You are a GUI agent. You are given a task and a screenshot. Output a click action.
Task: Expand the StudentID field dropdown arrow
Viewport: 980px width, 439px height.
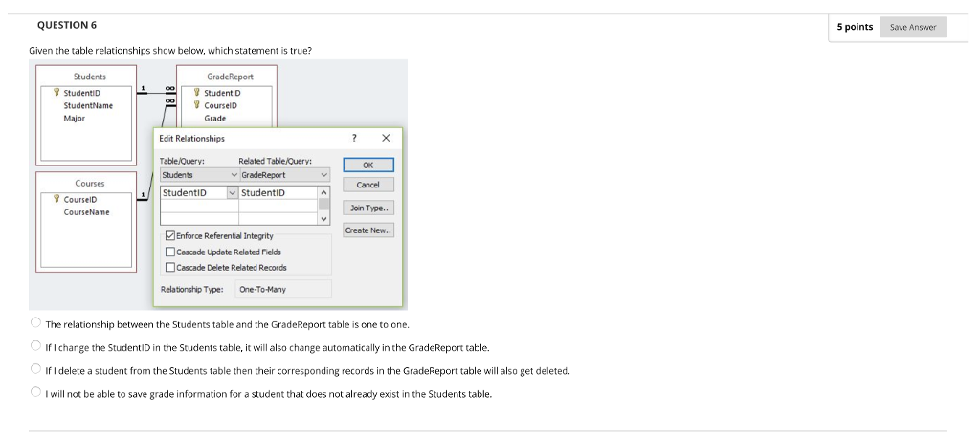pos(233,193)
